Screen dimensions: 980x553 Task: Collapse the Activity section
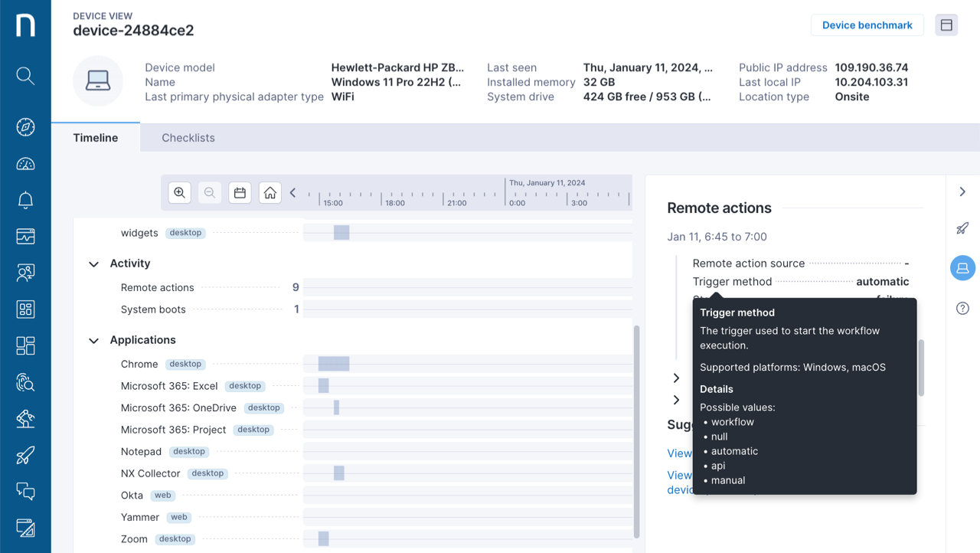point(93,264)
